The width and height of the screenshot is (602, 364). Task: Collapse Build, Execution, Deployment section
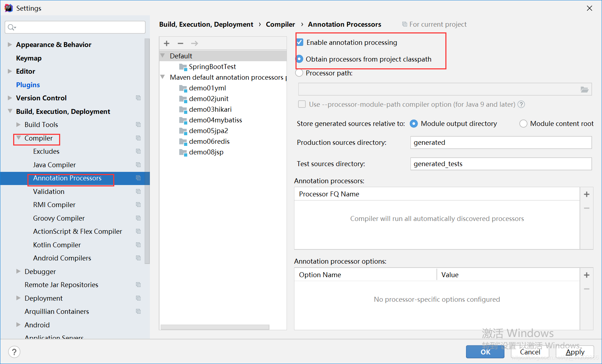(x=10, y=111)
